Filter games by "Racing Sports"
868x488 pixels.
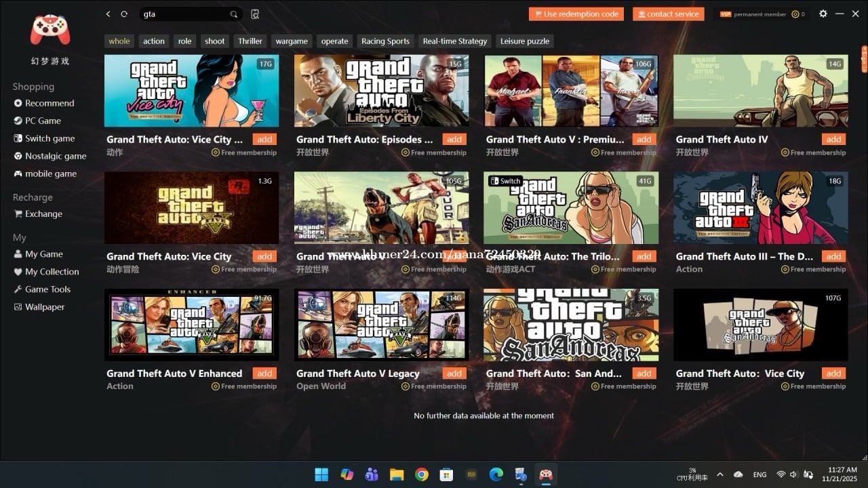pyautogui.click(x=385, y=41)
